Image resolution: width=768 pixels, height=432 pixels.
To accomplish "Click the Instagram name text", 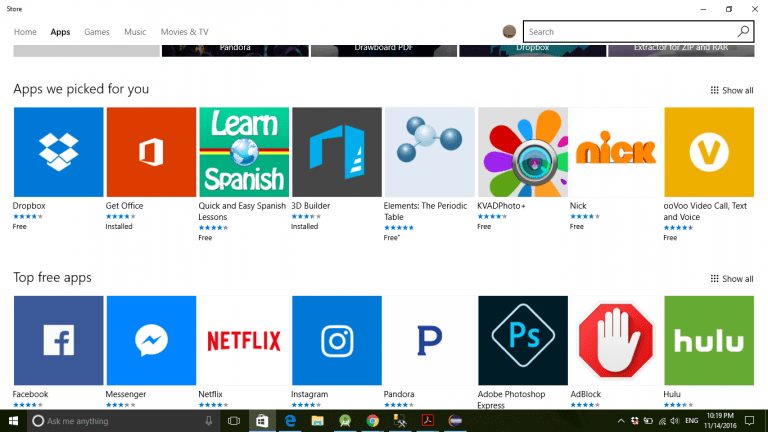I will coord(310,394).
